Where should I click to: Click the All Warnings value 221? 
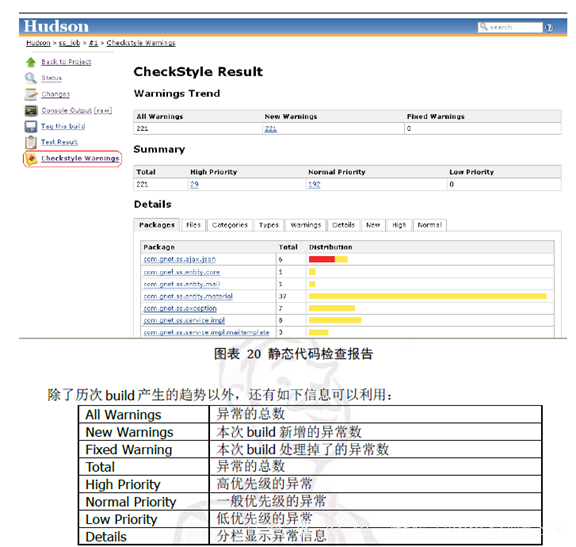(x=142, y=129)
